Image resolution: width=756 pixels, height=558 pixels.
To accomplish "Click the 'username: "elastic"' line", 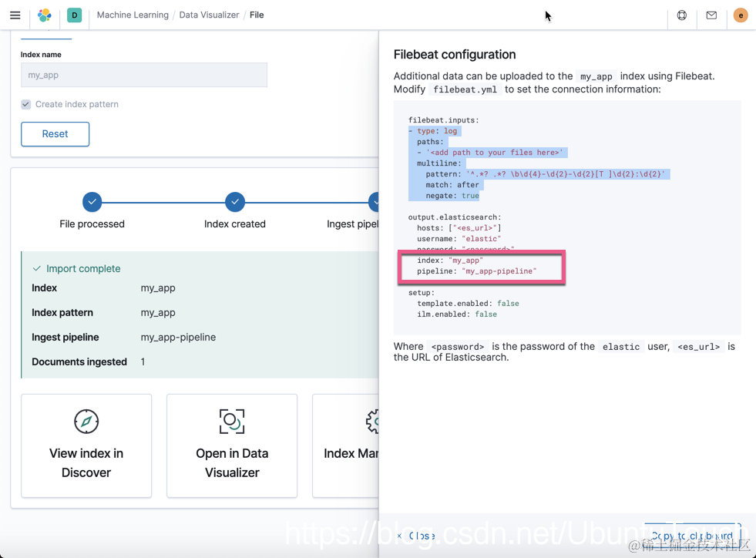I will click(459, 239).
